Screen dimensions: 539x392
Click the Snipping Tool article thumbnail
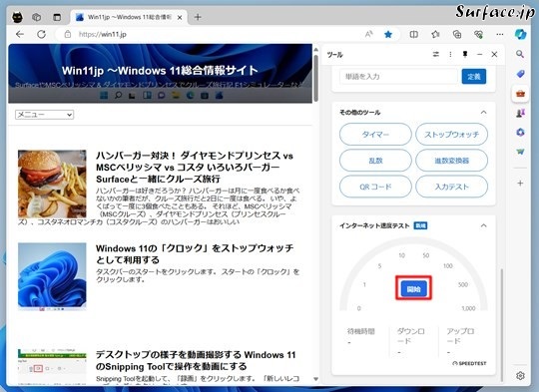point(52,367)
